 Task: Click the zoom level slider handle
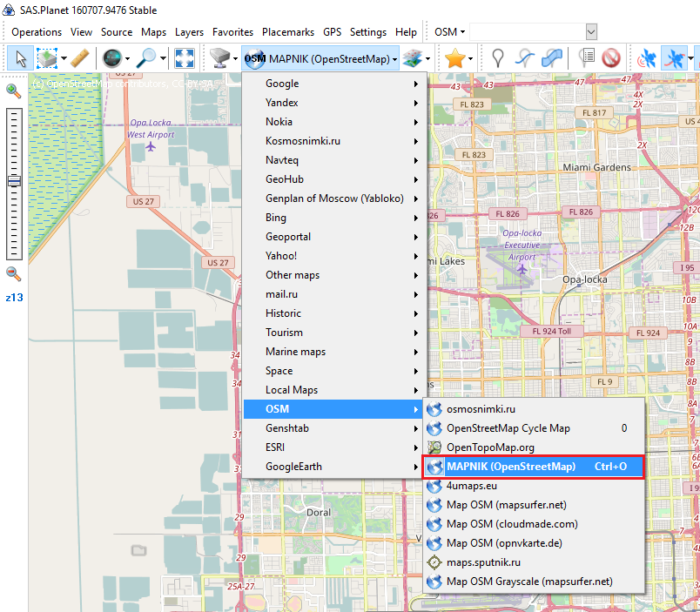point(14,181)
